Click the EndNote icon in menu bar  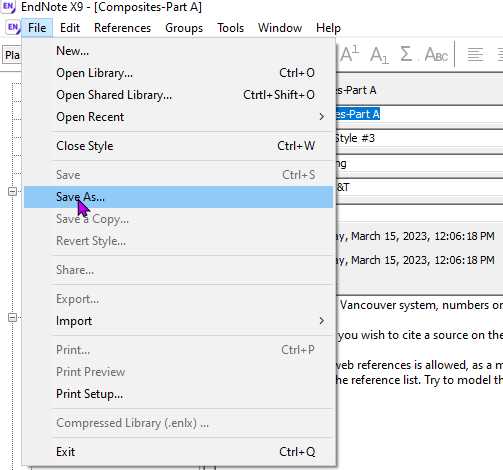pos(13,27)
